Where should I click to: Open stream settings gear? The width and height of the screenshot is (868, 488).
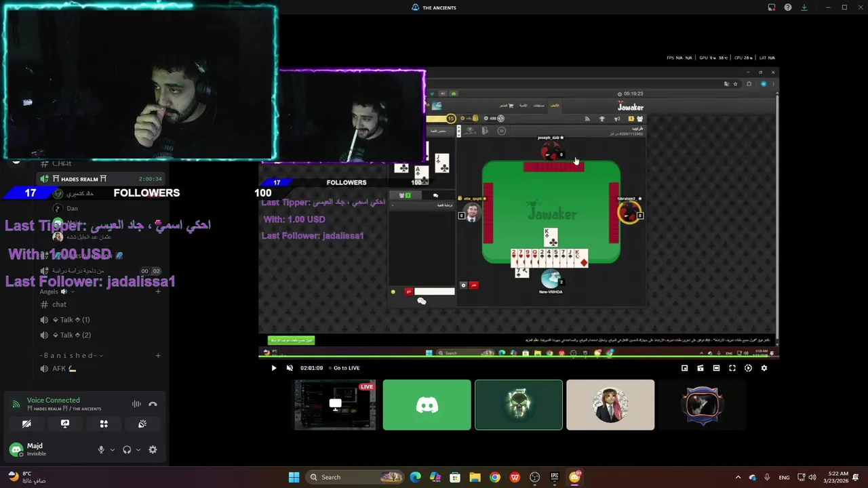pyautogui.click(x=764, y=368)
